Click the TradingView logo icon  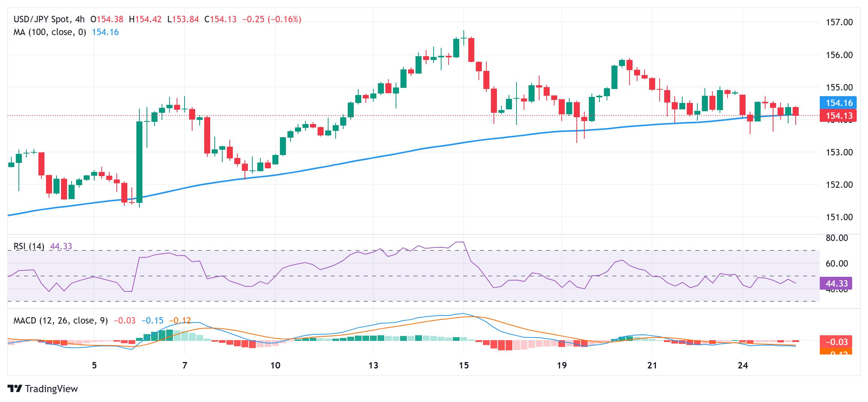pyautogui.click(x=15, y=389)
